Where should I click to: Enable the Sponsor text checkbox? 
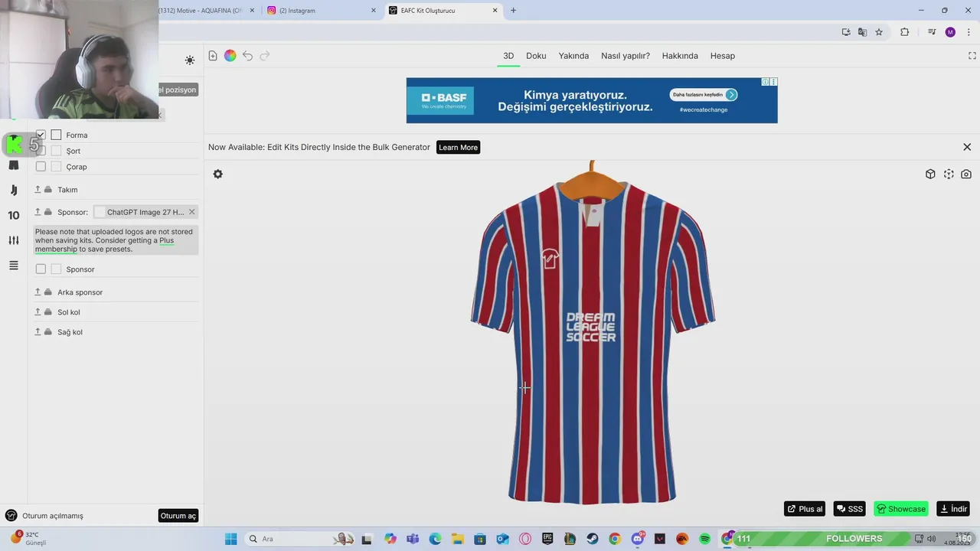coord(41,269)
